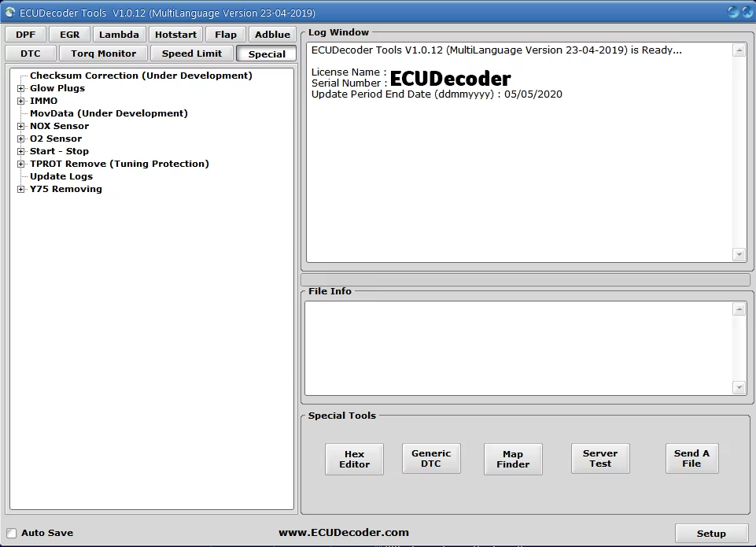Open the Adblue tab
Image resolution: width=756 pixels, height=547 pixels.
pyautogui.click(x=272, y=35)
